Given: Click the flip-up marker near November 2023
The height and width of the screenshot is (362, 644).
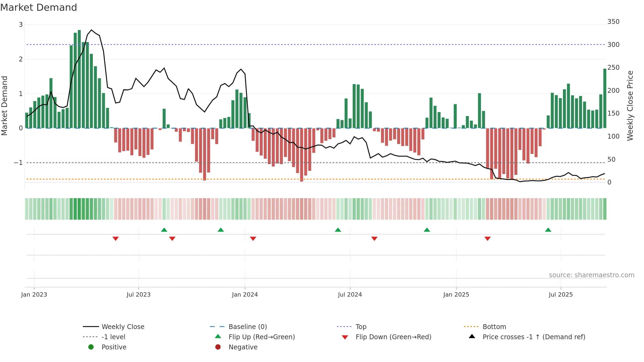Looking at the screenshot, I should coord(221,230).
